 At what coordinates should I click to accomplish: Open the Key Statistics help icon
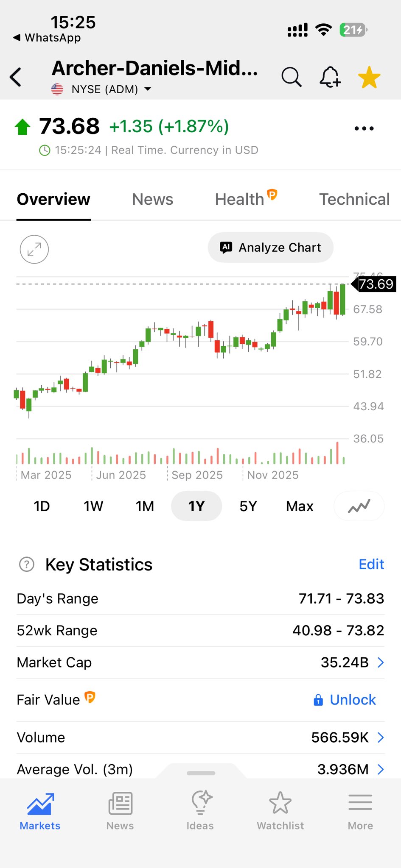click(27, 565)
